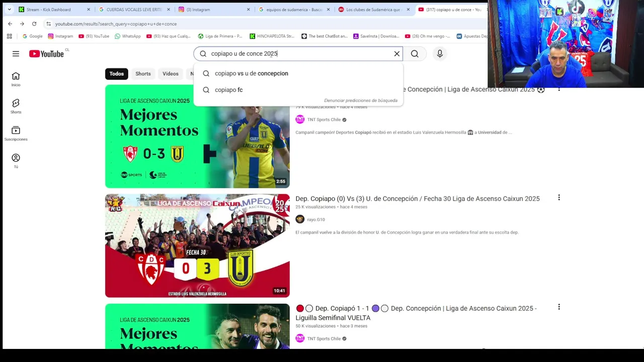Open the Chrome tab search dropdown
Viewport: 644px width, 362px height.
point(9,9)
